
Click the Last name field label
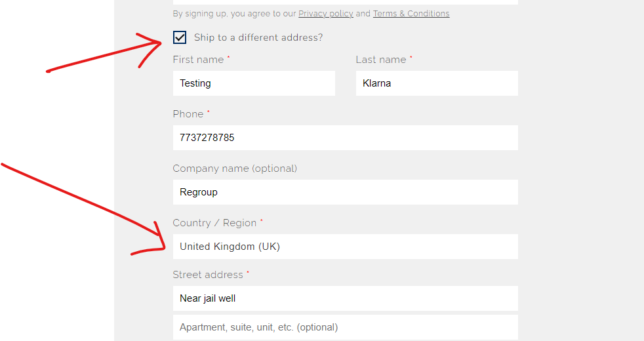[x=381, y=60]
